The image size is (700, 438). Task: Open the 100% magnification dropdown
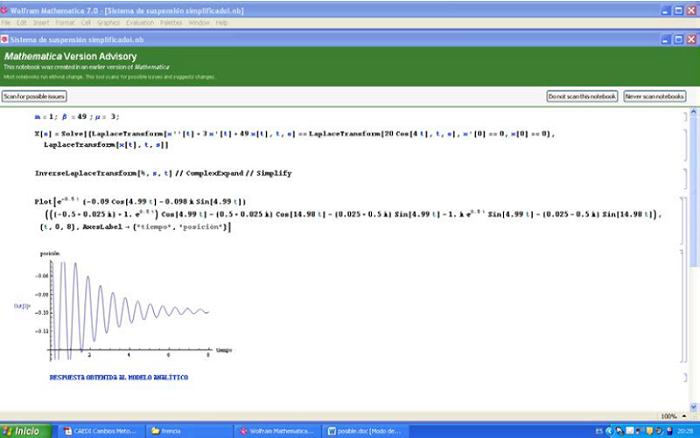(x=673, y=416)
